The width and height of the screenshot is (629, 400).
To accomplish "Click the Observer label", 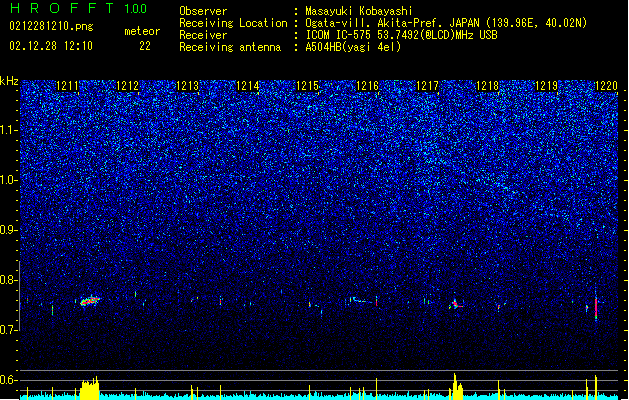I will [203, 11].
